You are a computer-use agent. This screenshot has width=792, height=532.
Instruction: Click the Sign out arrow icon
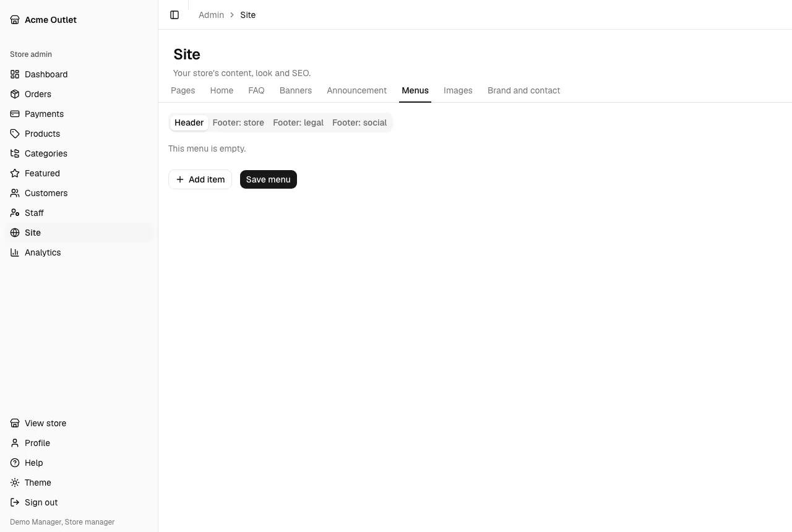pos(15,502)
